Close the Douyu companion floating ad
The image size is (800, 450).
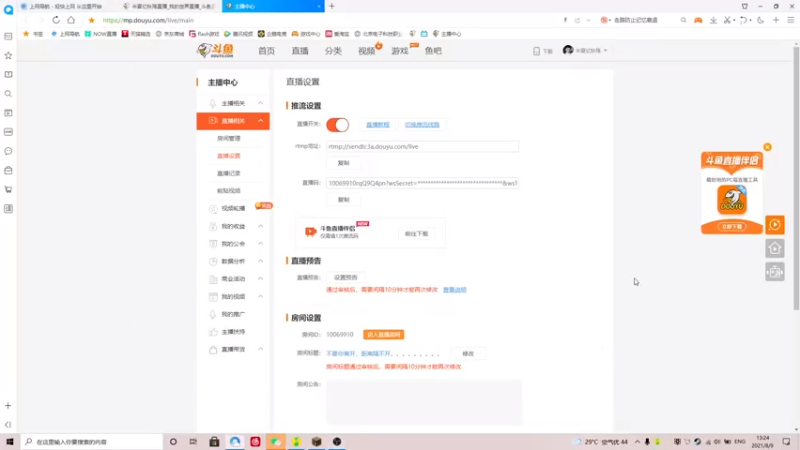767,147
